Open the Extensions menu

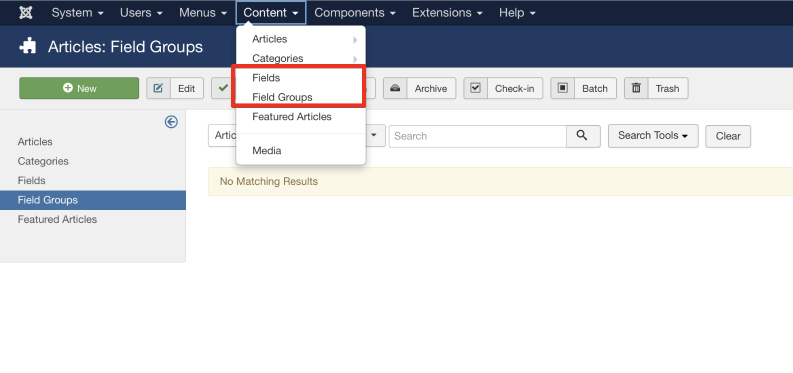(447, 13)
